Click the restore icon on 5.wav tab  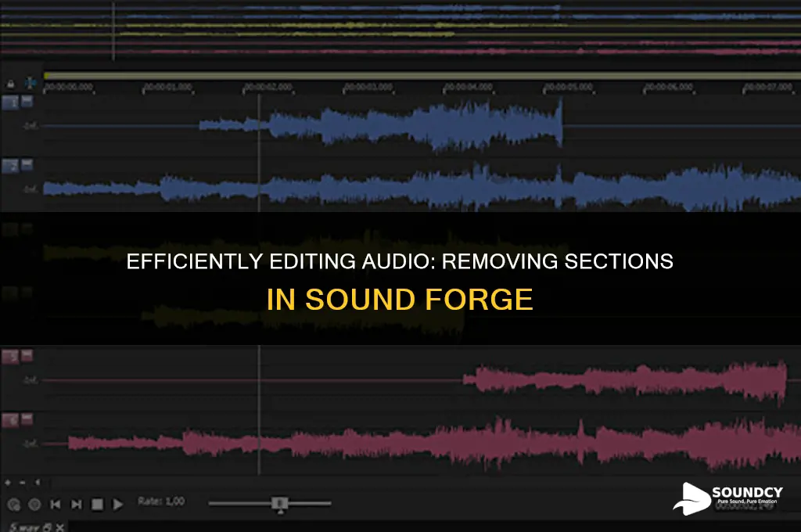point(47,527)
